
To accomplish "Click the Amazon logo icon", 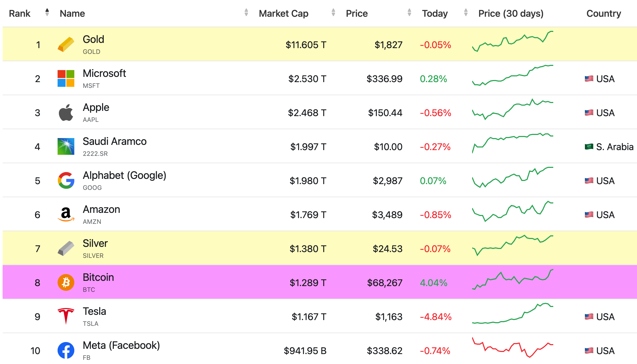I will click(66, 214).
